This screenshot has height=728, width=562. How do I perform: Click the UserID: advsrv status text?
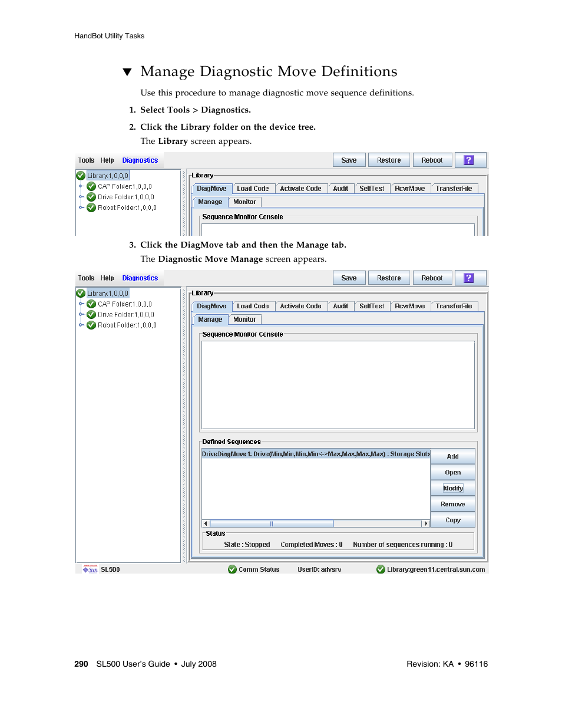[x=319, y=569]
